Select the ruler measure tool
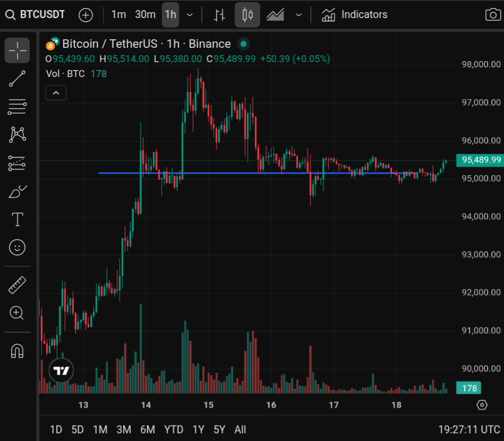504x441 pixels. 17,285
